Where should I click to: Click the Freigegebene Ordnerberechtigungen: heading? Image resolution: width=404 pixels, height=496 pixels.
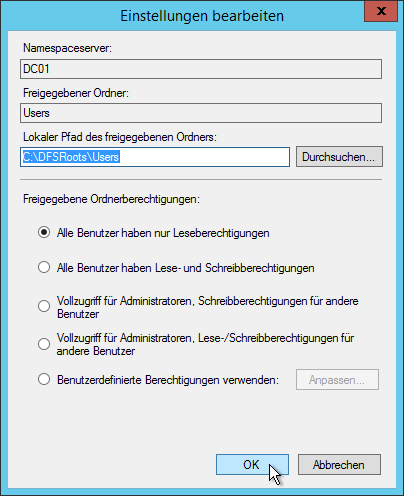pos(111,199)
